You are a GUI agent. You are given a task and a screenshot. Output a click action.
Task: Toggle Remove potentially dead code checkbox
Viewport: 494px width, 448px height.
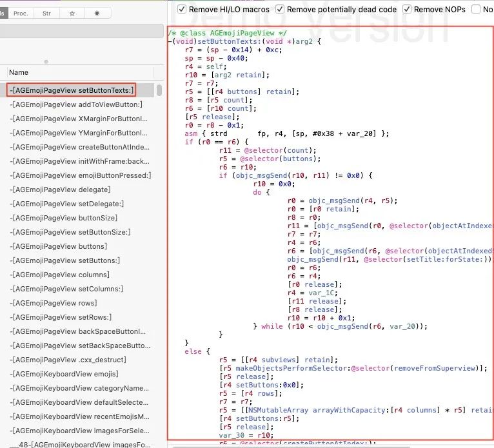point(280,10)
